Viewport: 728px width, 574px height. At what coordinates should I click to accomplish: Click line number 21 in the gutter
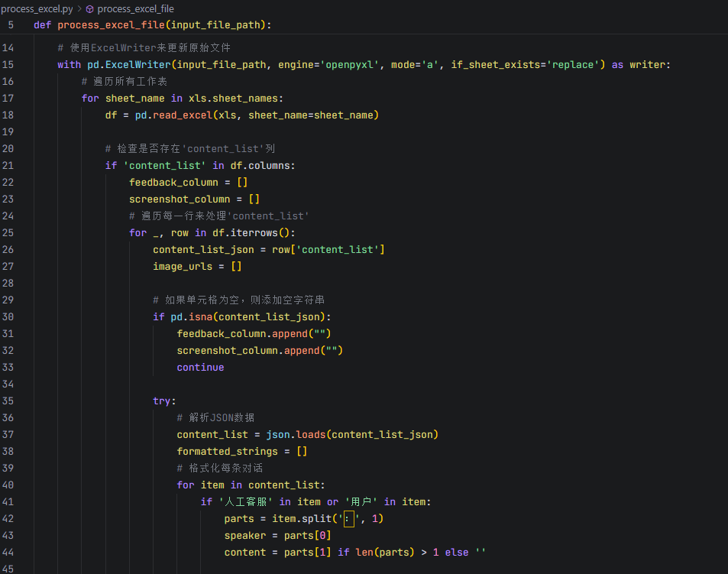coord(8,165)
